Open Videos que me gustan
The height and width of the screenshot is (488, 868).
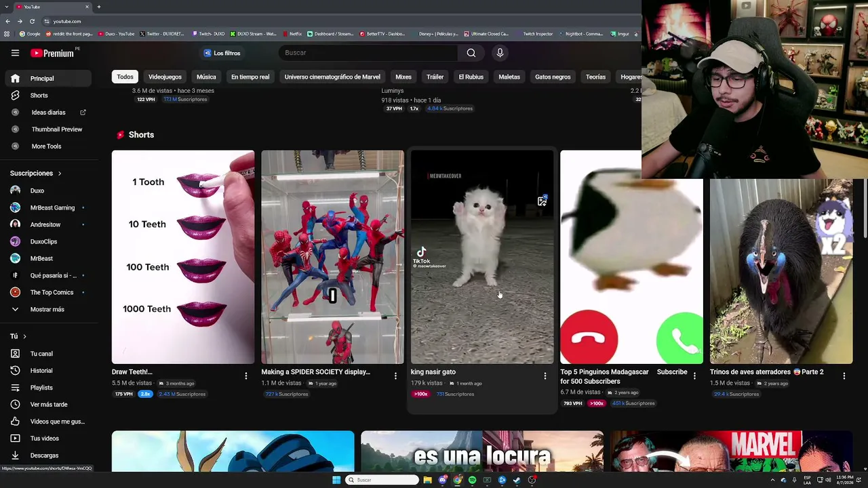pos(47,422)
